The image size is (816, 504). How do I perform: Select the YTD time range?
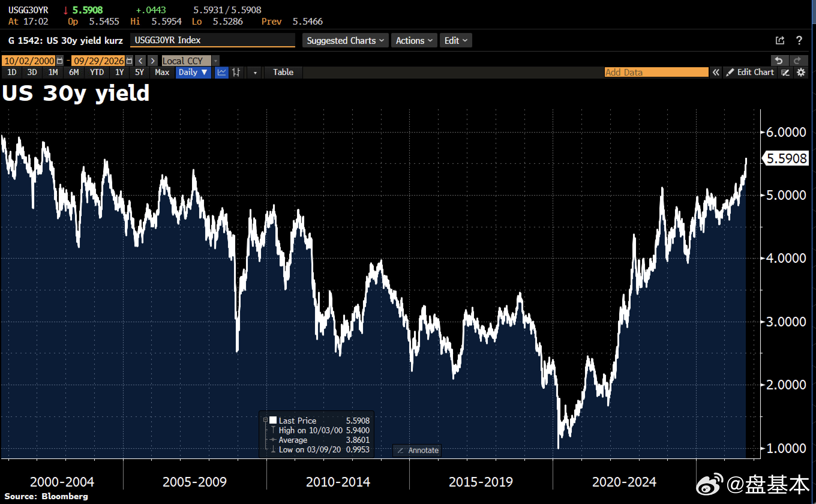coord(97,72)
